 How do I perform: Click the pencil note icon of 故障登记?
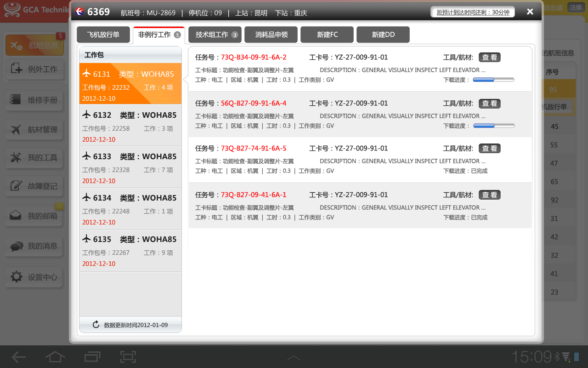click(16, 186)
